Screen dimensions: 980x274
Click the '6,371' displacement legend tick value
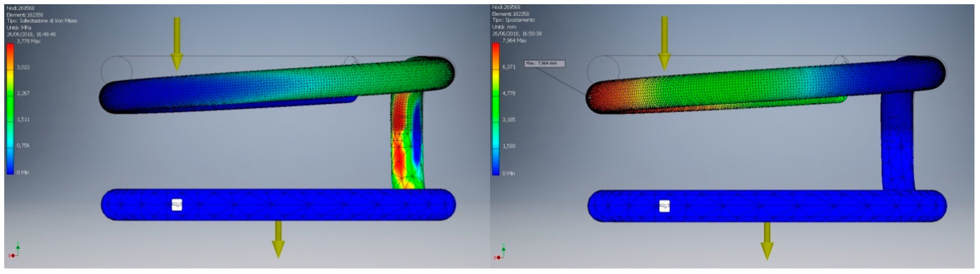[509, 67]
